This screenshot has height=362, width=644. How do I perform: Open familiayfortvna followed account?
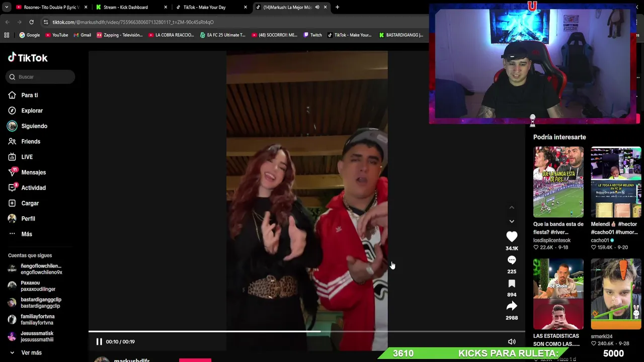[x=31, y=320]
